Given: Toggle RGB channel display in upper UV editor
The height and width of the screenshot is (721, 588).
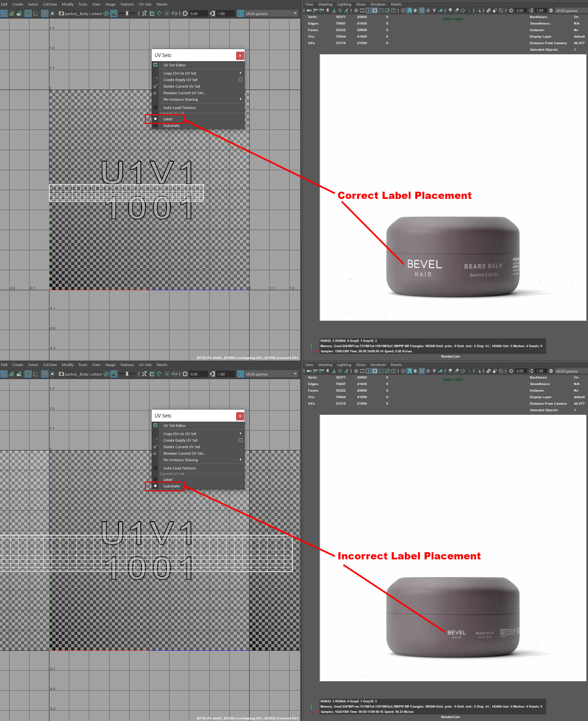Looking at the screenshot, I should (x=106, y=13).
